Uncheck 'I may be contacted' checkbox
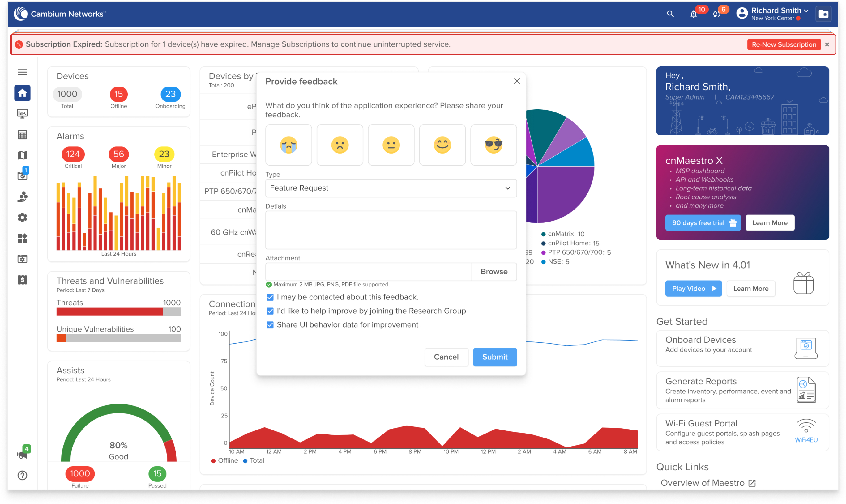This screenshot has height=504, width=846. [x=270, y=298]
